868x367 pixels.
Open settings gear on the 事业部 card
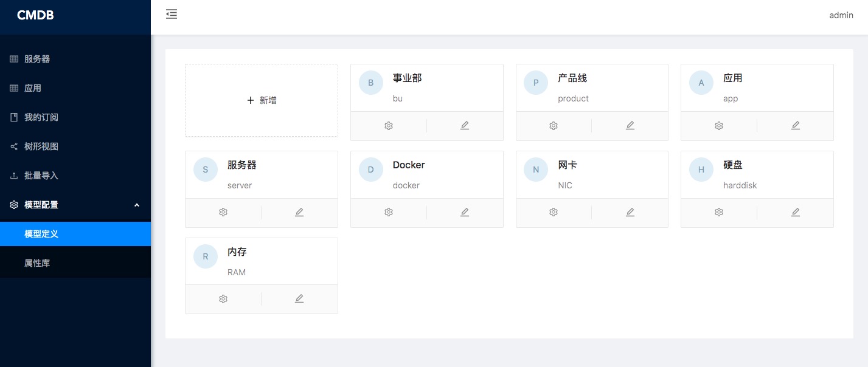coord(389,126)
